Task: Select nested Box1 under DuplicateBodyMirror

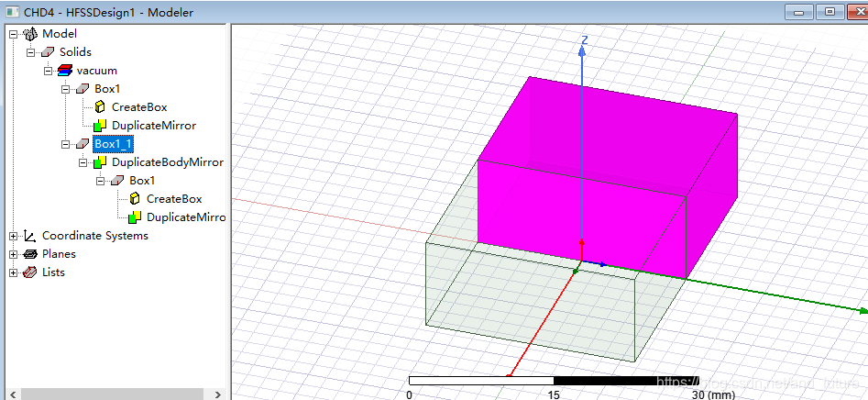Action: coord(142,181)
